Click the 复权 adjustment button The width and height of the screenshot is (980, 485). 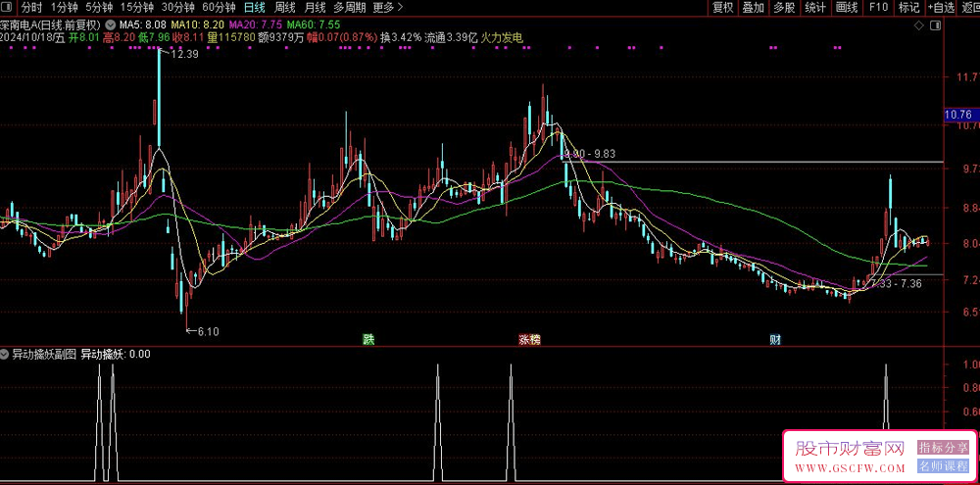coord(723,8)
